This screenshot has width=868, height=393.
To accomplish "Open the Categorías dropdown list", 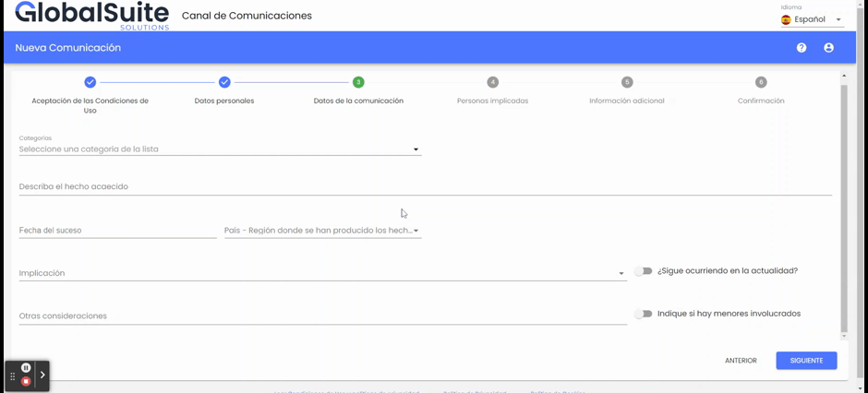I will pyautogui.click(x=220, y=149).
